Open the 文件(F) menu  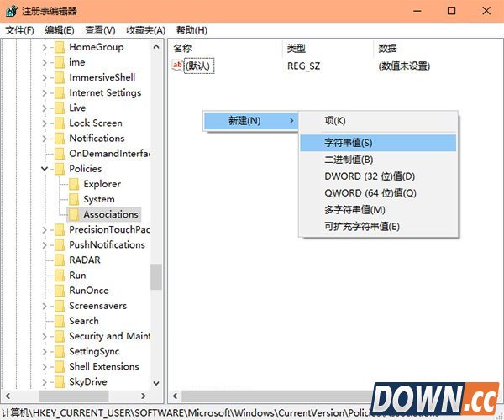point(19,30)
